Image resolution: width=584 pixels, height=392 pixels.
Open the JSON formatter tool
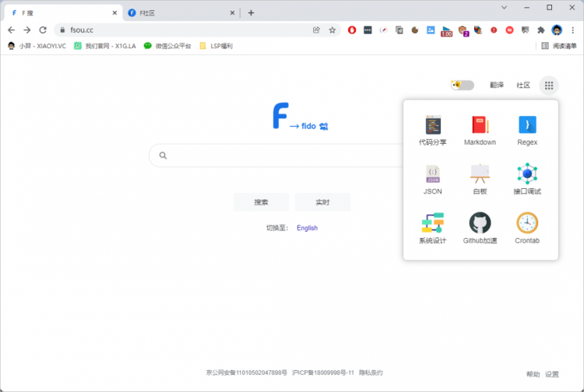(433, 180)
